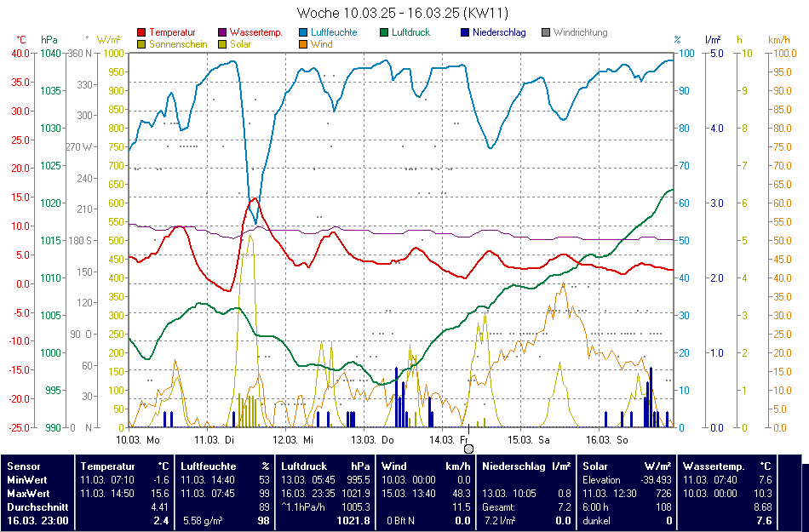Click the Solar legend swatch

223,44
